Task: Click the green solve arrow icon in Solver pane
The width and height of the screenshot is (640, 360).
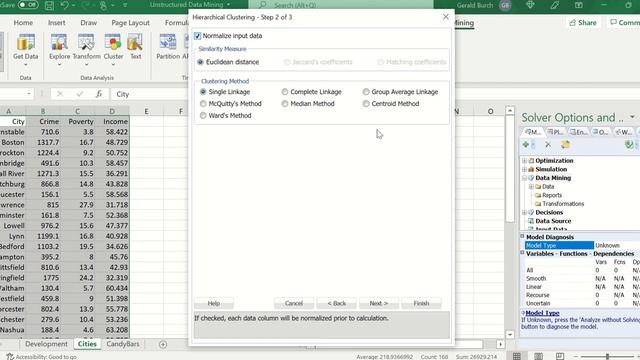Action: pyautogui.click(x=629, y=144)
